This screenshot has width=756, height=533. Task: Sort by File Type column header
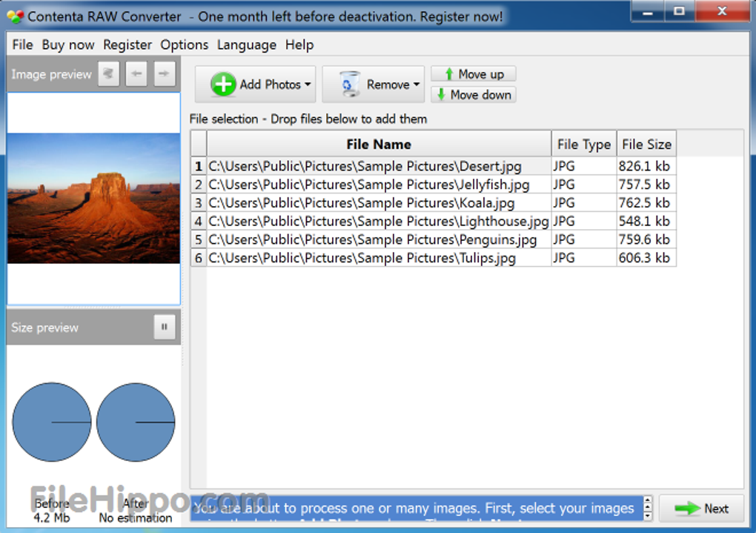[584, 145]
